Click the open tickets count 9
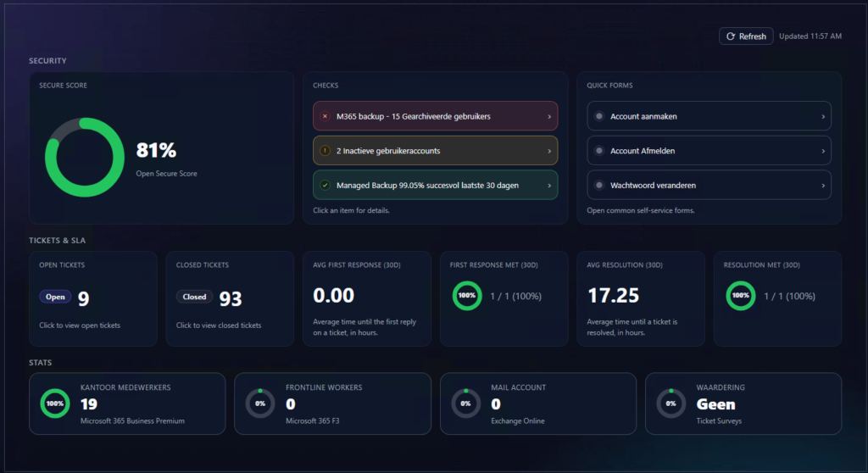This screenshot has height=473, width=868. click(x=84, y=299)
